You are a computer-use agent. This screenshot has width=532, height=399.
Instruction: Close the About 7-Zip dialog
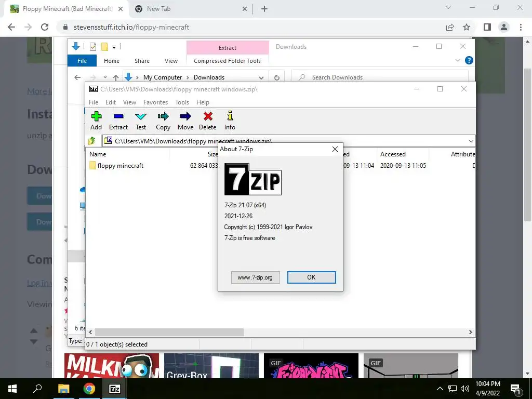(335, 149)
